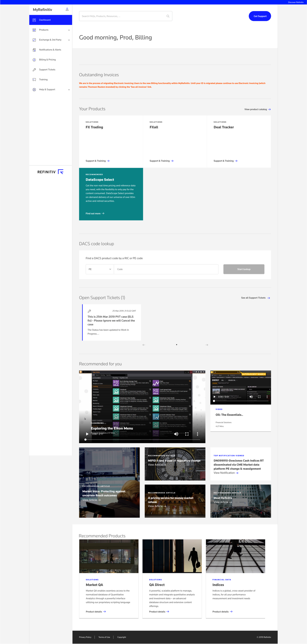Expand the Products sidebar menu chevron
The height and width of the screenshot is (644, 307).
coord(69,30)
